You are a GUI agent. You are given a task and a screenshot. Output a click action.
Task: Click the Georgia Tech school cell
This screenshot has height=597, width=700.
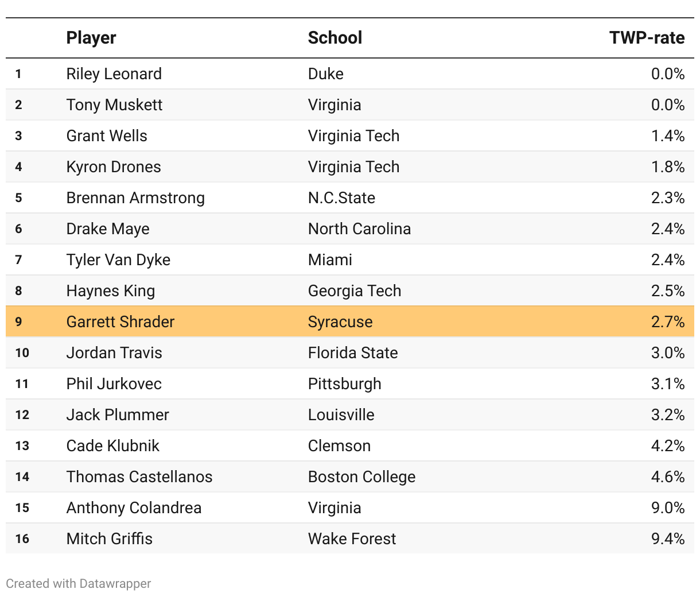coord(355,291)
